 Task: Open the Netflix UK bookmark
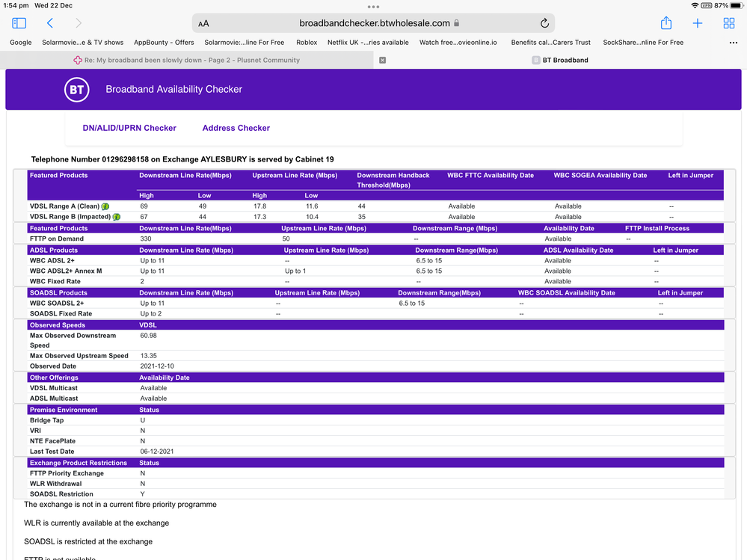(x=368, y=43)
